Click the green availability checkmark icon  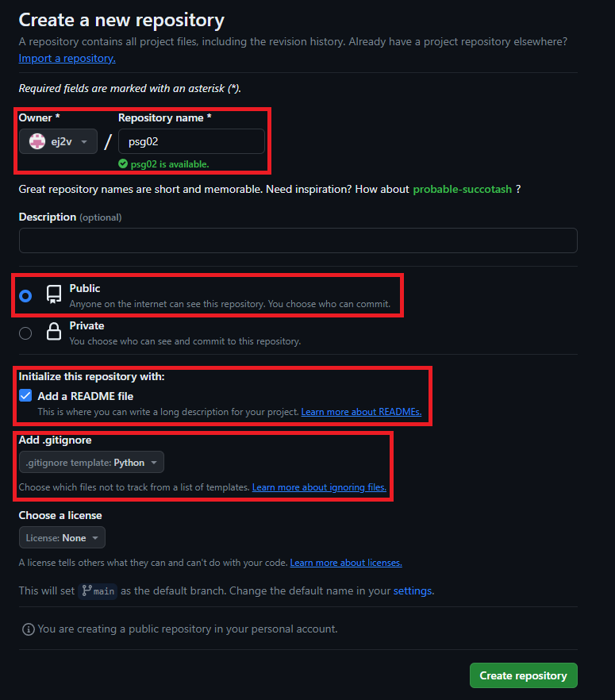pyautogui.click(x=123, y=164)
